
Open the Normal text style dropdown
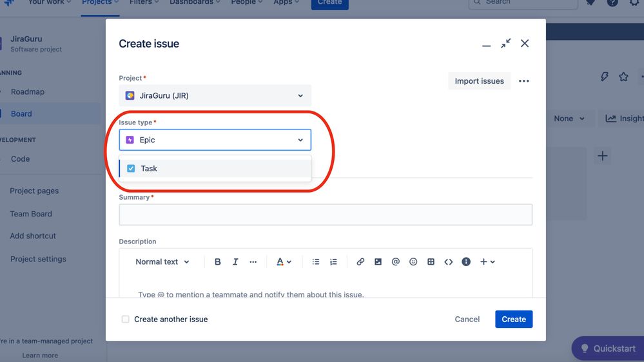[162, 262]
